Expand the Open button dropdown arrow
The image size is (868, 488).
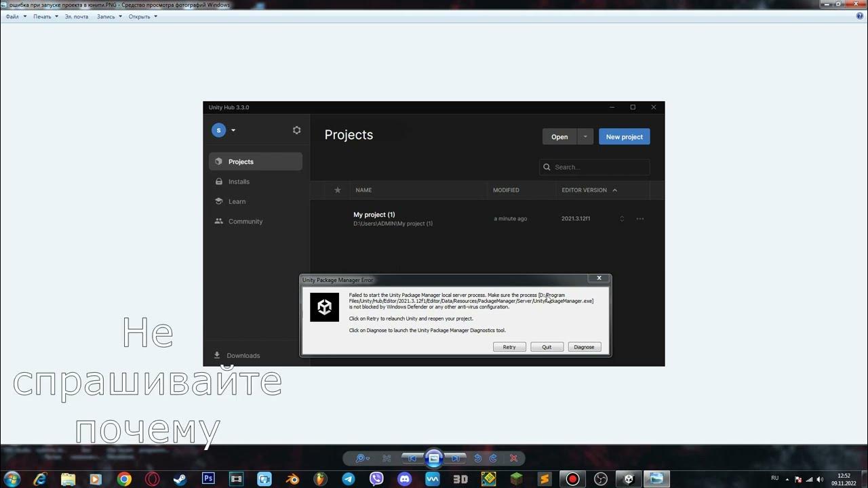tap(585, 136)
